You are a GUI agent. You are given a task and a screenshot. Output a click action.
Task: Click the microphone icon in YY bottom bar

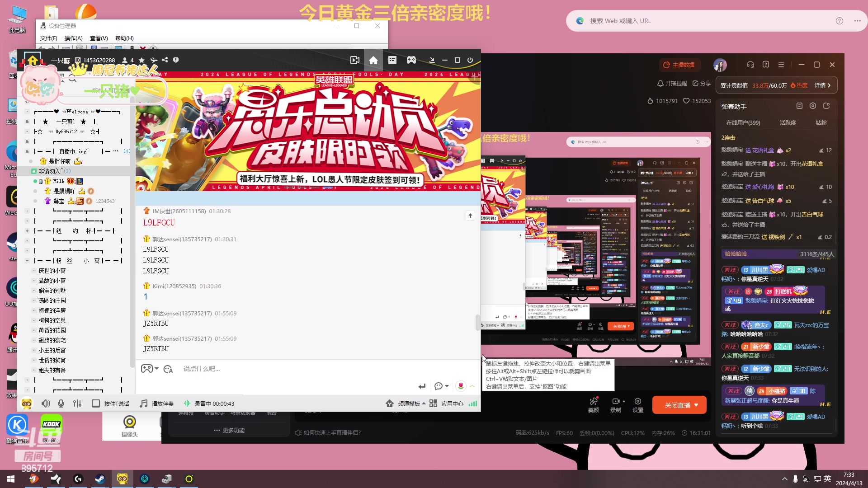pos(61,404)
